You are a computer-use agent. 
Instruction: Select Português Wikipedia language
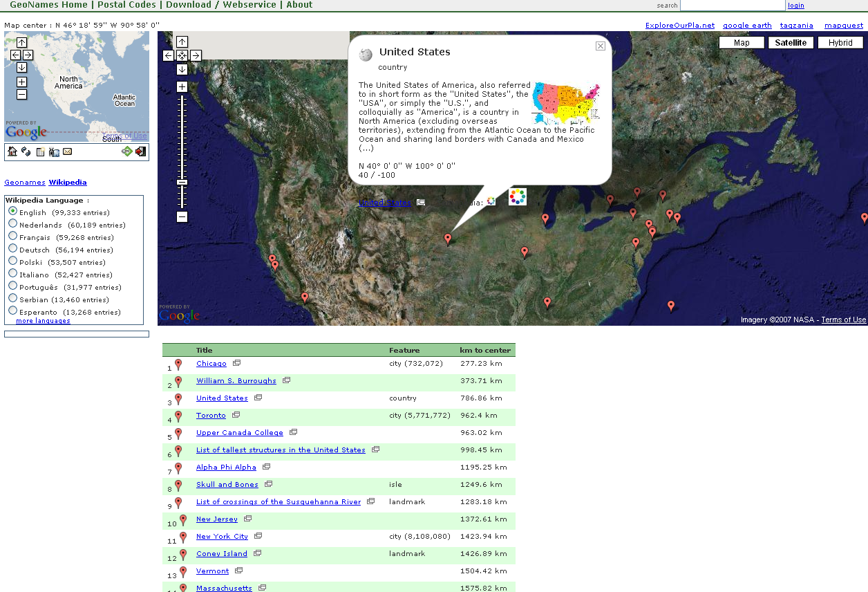point(12,286)
